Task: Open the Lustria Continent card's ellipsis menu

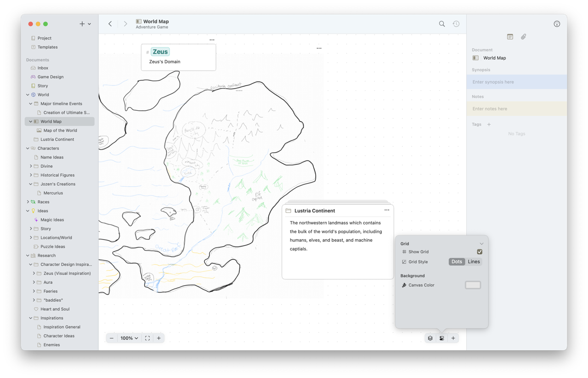Action: [387, 210]
